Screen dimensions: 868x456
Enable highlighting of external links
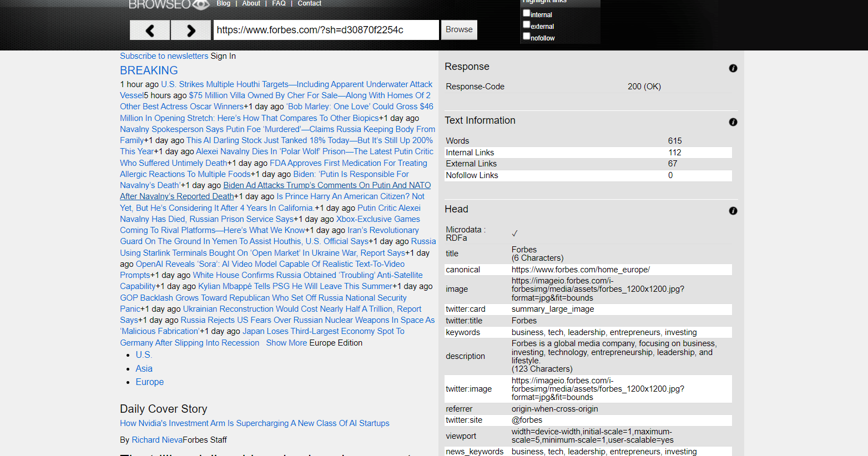526,24
